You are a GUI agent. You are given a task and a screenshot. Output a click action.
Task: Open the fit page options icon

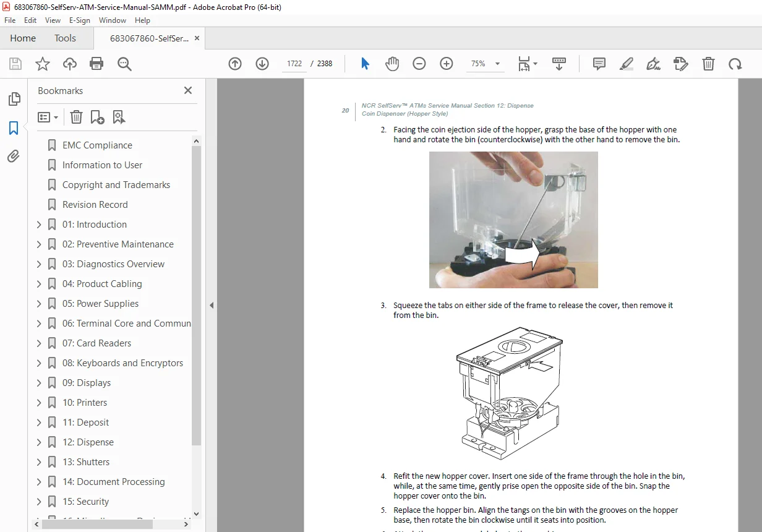pos(527,64)
